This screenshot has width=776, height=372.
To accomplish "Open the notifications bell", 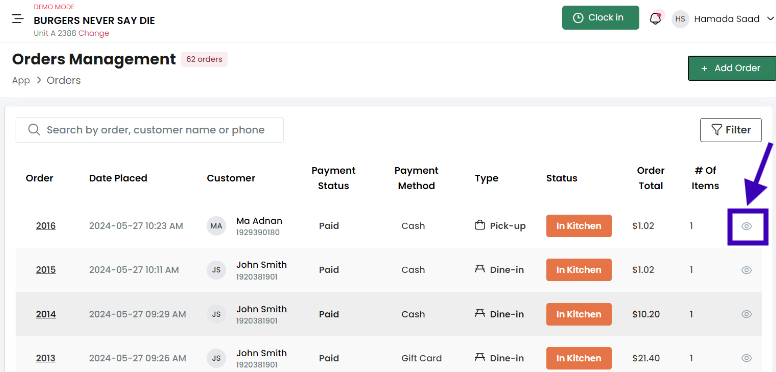I will [x=656, y=19].
